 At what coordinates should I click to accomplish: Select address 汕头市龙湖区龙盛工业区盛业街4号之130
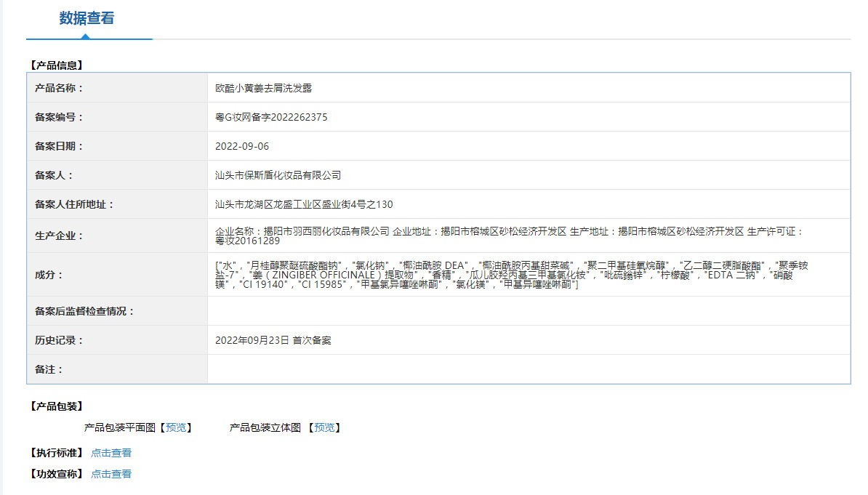pos(304,204)
